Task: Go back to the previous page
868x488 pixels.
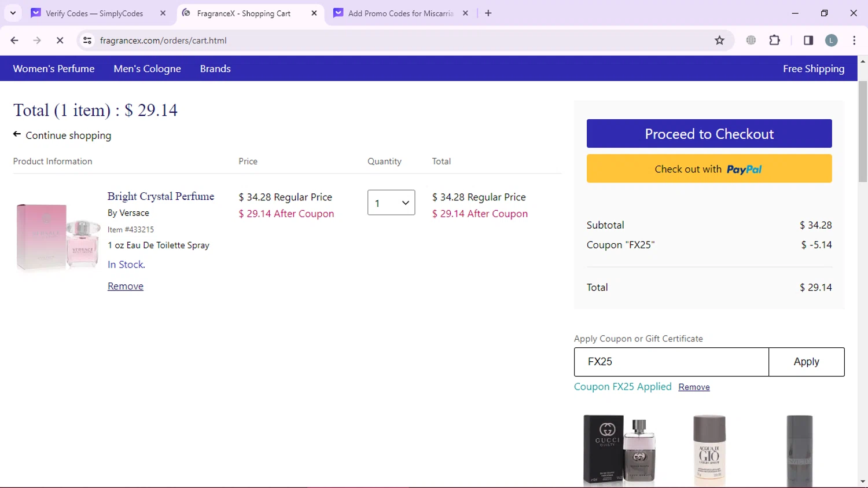Action: (14, 40)
